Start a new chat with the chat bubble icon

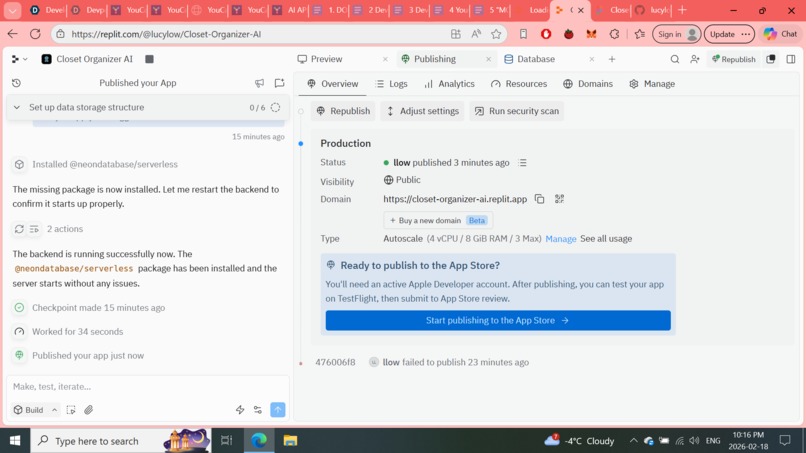[x=279, y=83]
